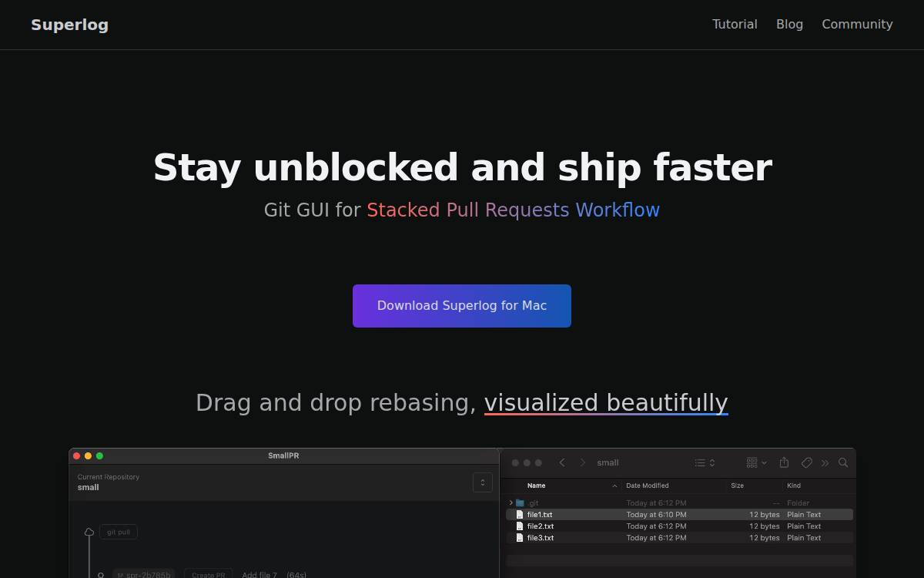
Task: Click the .git folder icon
Action: (x=520, y=502)
